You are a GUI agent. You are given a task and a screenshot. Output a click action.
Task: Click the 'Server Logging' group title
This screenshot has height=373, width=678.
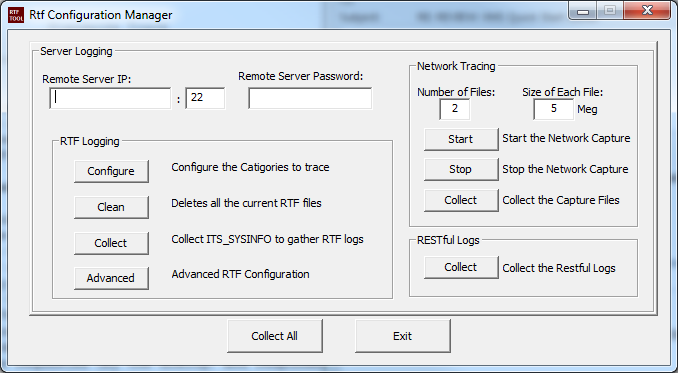tap(76, 51)
